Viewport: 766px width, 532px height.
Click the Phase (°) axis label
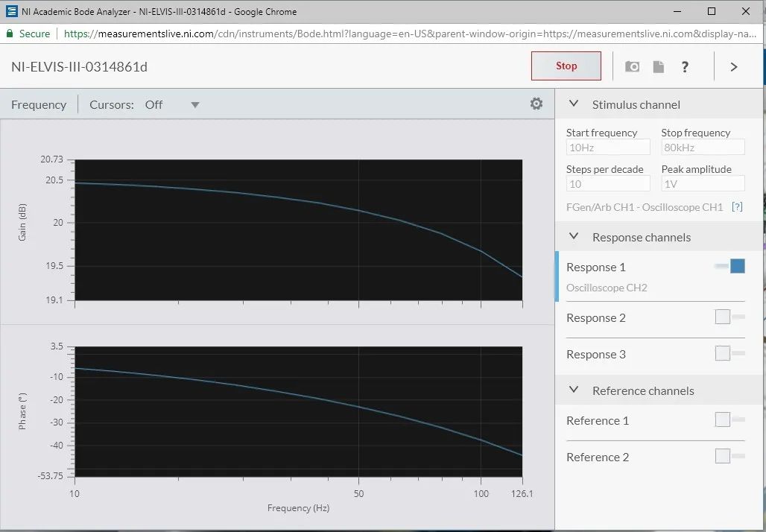[22, 411]
